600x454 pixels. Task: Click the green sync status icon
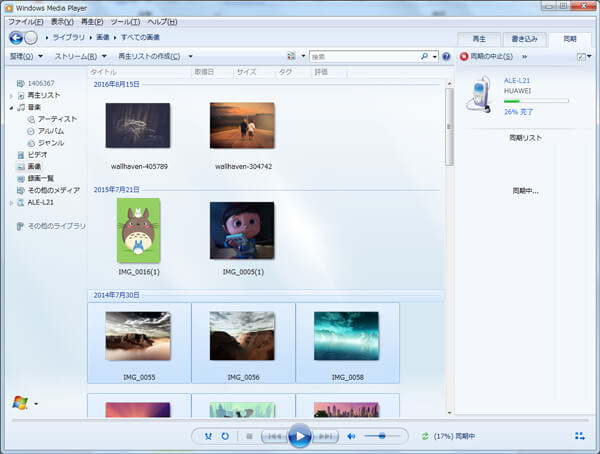coord(425,436)
